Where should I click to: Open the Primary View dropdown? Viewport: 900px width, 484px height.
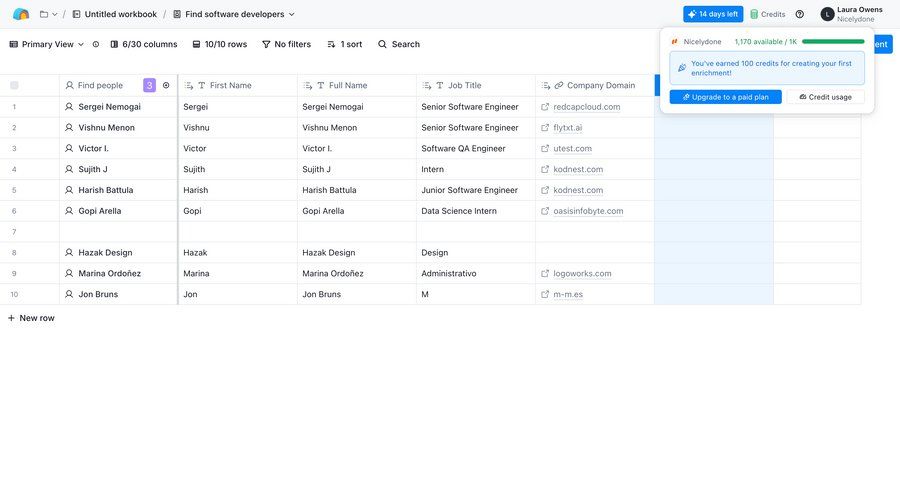pyautogui.click(x=46, y=44)
